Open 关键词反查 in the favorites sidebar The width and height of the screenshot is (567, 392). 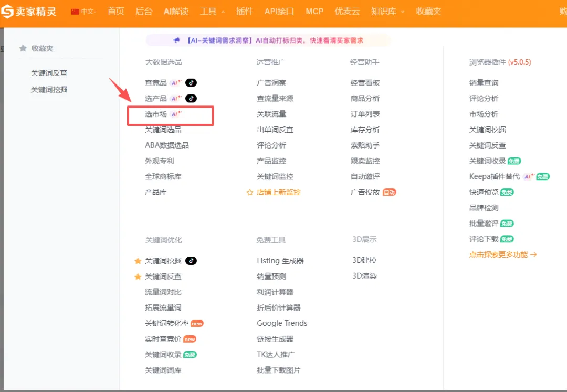pos(49,73)
